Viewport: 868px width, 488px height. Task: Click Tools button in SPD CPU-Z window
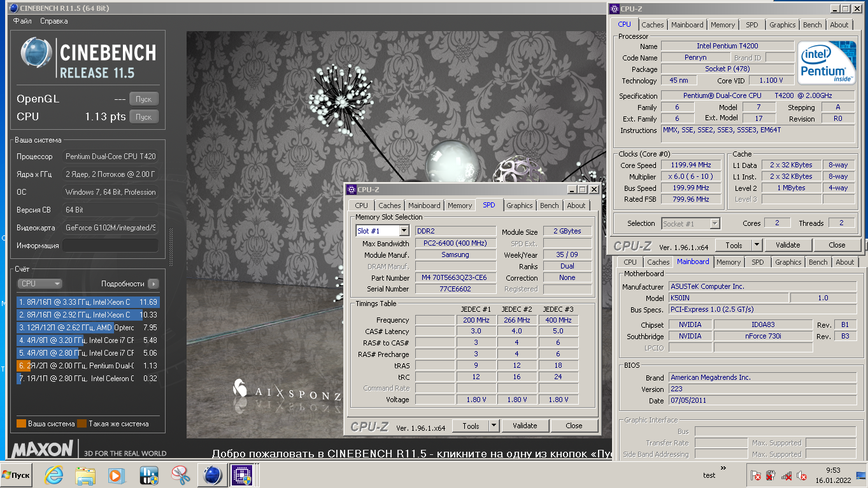(471, 426)
